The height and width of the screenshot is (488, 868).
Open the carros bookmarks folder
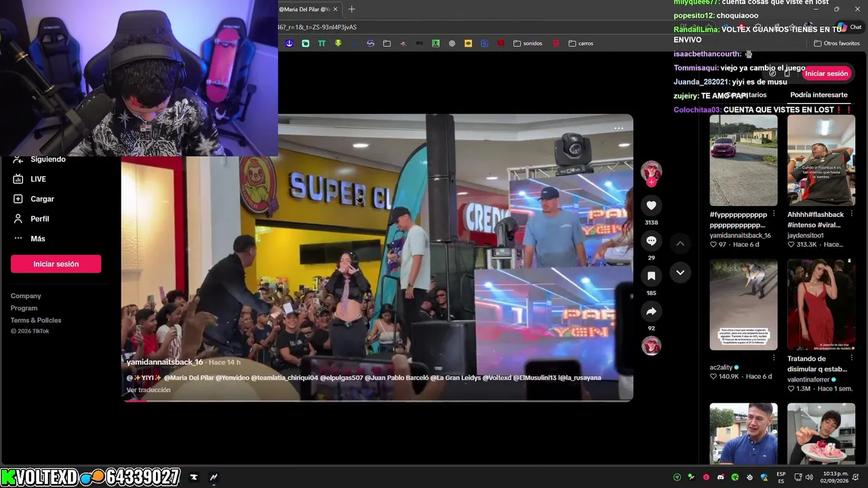tap(580, 43)
